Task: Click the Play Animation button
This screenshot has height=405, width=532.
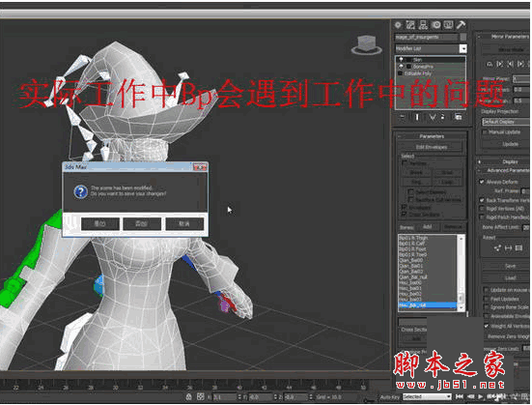Action: pos(481,396)
